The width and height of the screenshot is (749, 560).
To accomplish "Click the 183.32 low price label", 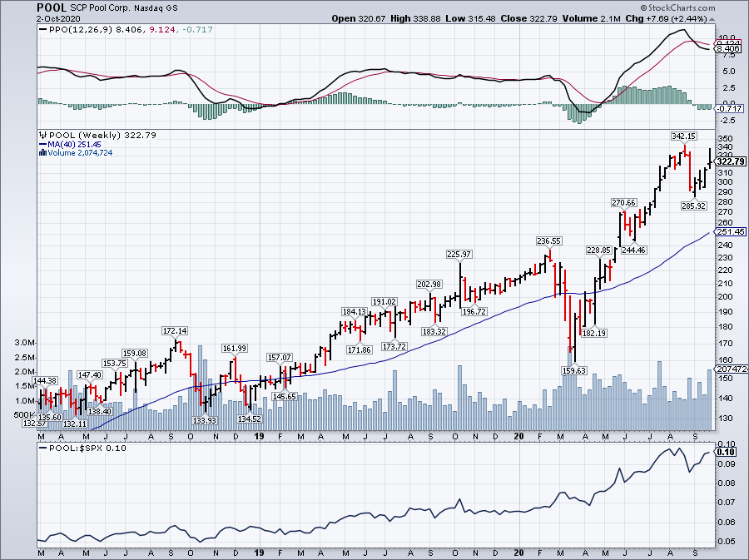I will (434, 331).
